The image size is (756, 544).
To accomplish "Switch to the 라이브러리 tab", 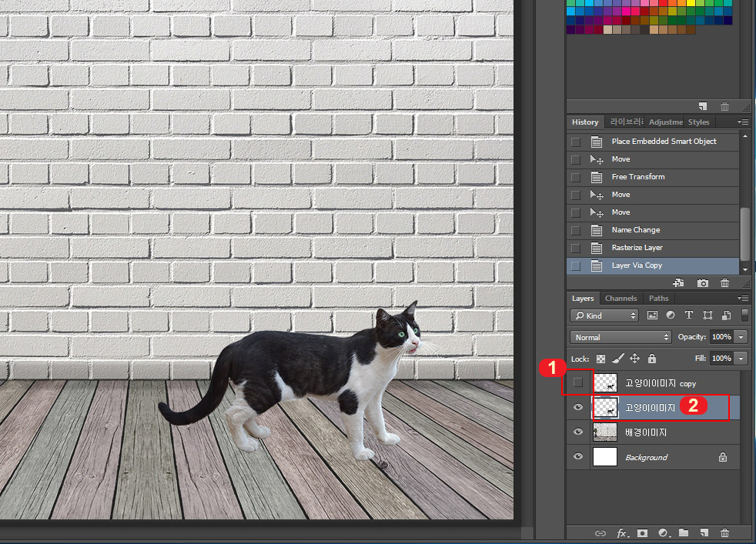I will tap(626, 122).
